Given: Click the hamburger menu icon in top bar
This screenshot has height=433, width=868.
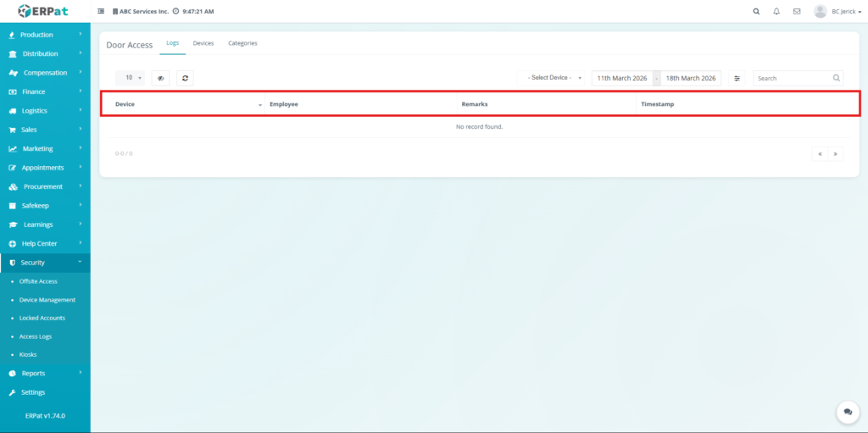Looking at the screenshot, I should pos(102,12).
